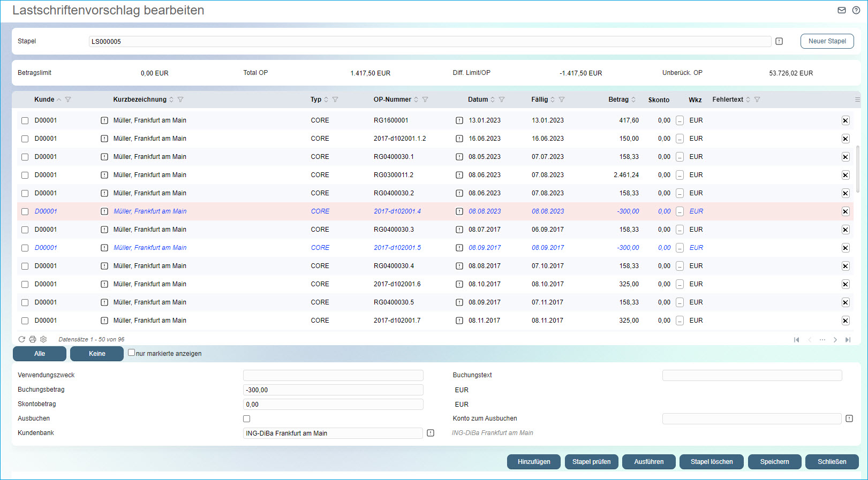Filter the Fällig column

(562, 100)
